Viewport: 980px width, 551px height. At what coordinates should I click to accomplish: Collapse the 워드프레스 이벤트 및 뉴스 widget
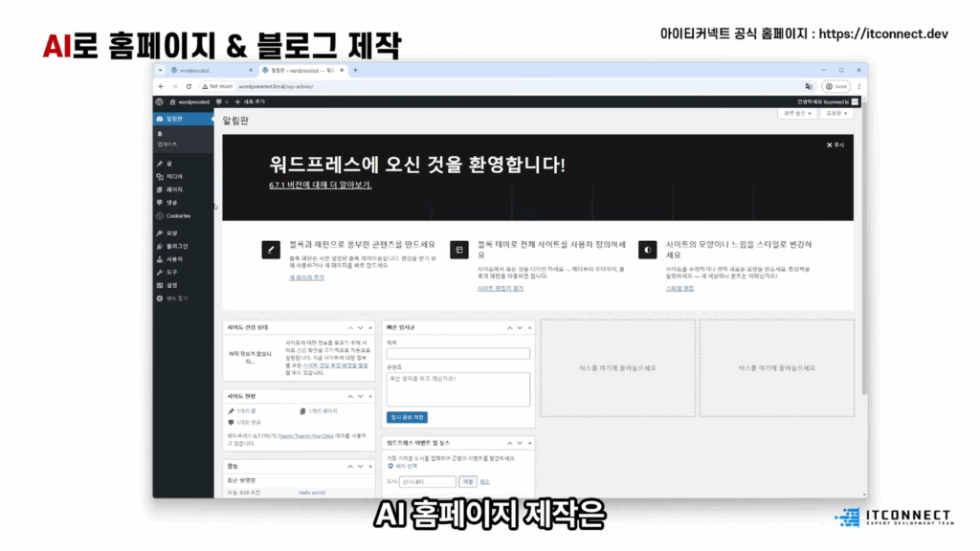pos(529,443)
